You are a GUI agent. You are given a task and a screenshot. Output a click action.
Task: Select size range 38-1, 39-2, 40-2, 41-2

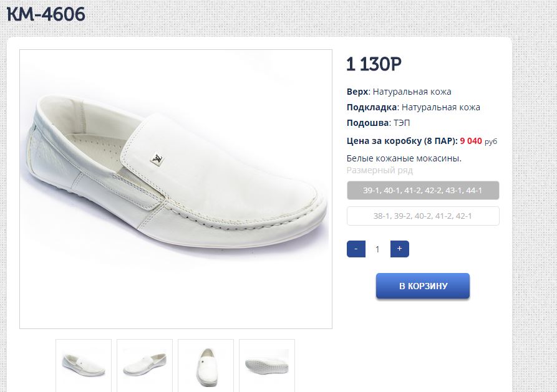point(423,216)
